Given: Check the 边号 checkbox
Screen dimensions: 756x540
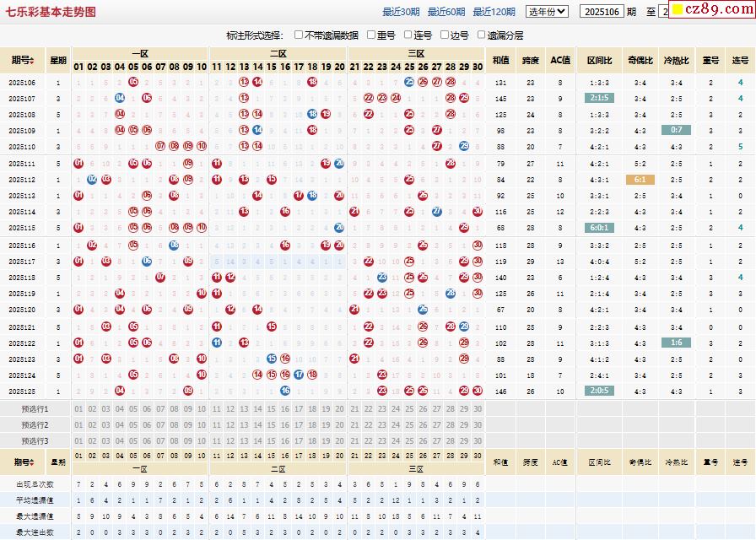Looking at the screenshot, I should [x=445, y=35].
